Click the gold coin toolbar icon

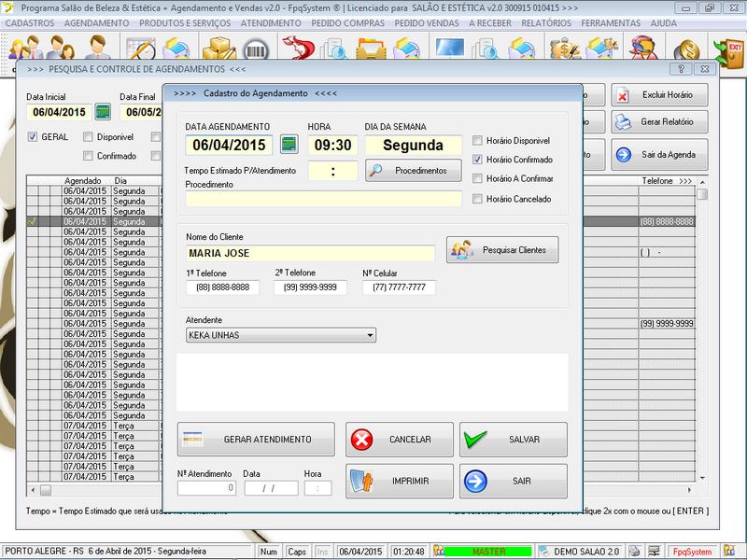[686, 49]
